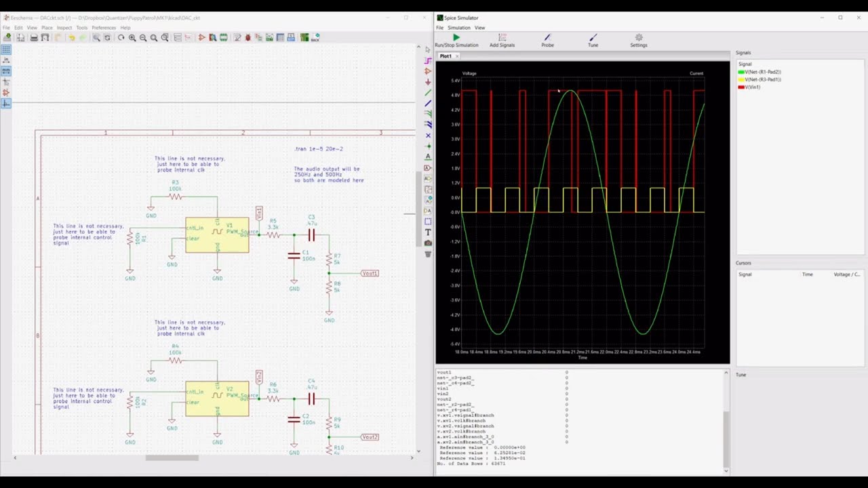Open Eeschema Edit menu
Viewport: 868px width, 488px height.
(x=18, y=28)
